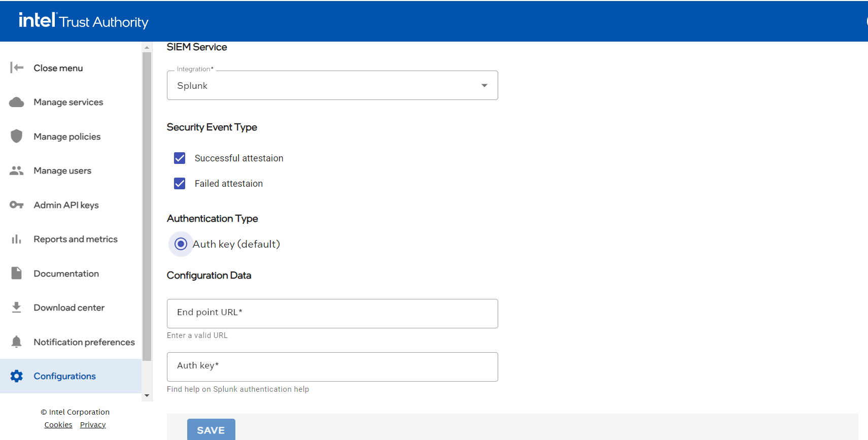
Task: Click the gear icon beside Configurations
Action: (x=17, y=376)
